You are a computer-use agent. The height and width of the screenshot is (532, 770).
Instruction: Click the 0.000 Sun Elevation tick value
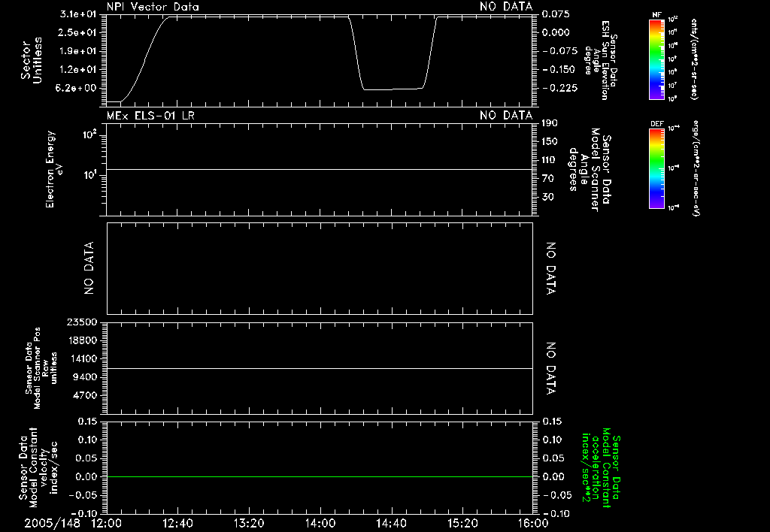[x=556, y=32]
